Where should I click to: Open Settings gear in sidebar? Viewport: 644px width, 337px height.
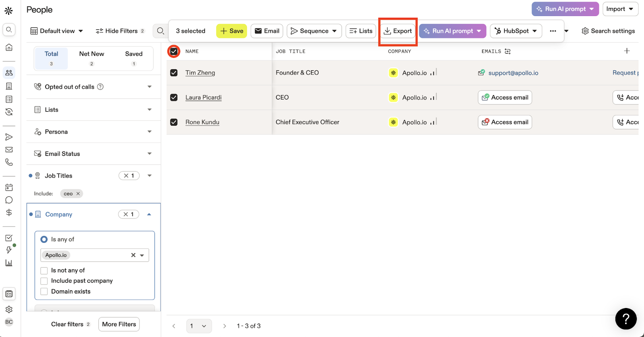(x=9, y=310)
